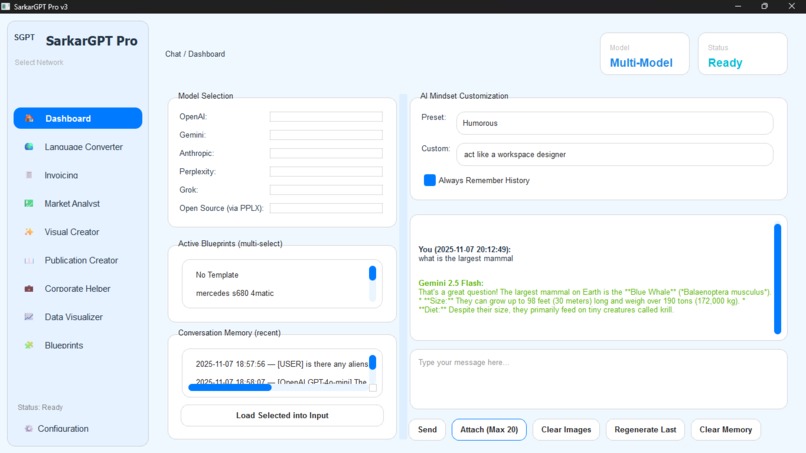Open the Grok model dropdown
806x453 pixels.
point(326,190)
